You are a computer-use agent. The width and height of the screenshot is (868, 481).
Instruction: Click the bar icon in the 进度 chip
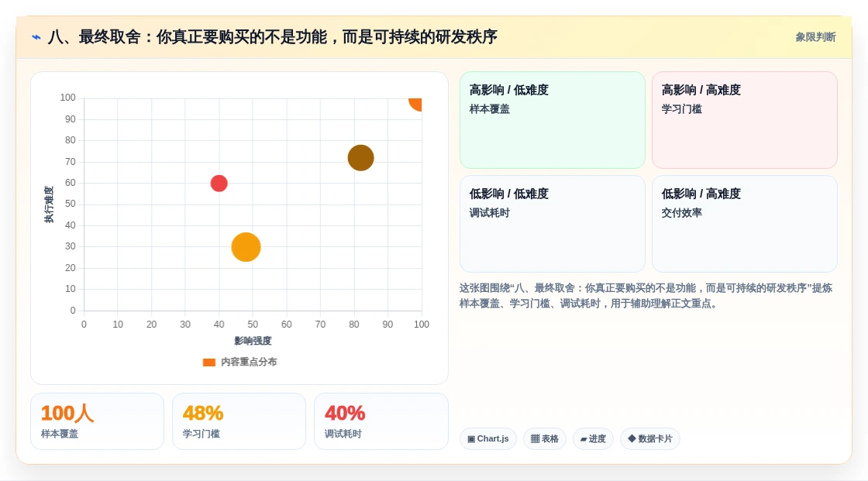point(584,439)
